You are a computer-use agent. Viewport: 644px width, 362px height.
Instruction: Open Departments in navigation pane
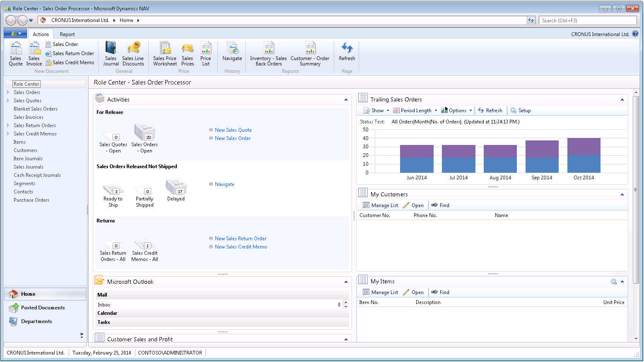click(x=45, y=321)
